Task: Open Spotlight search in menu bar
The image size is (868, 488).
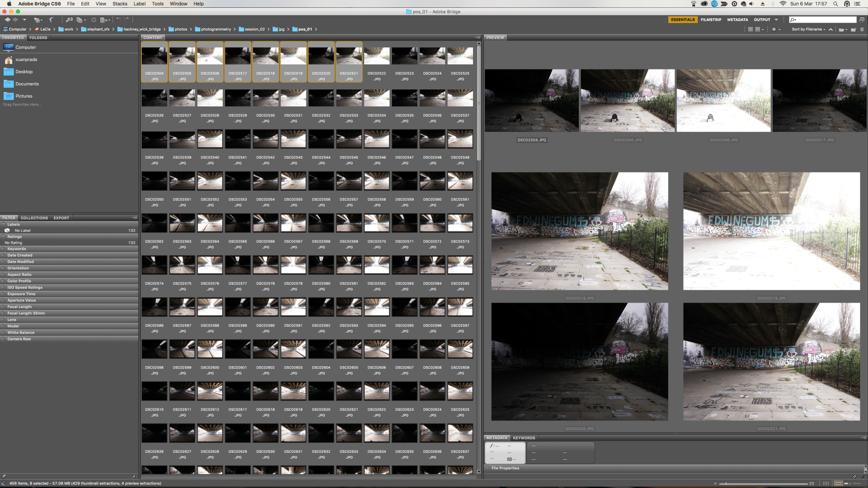Action: [x=835, y=4]
